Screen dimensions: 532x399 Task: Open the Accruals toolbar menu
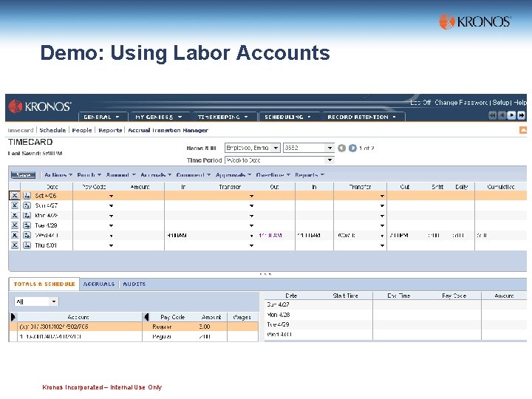(156, 174)
